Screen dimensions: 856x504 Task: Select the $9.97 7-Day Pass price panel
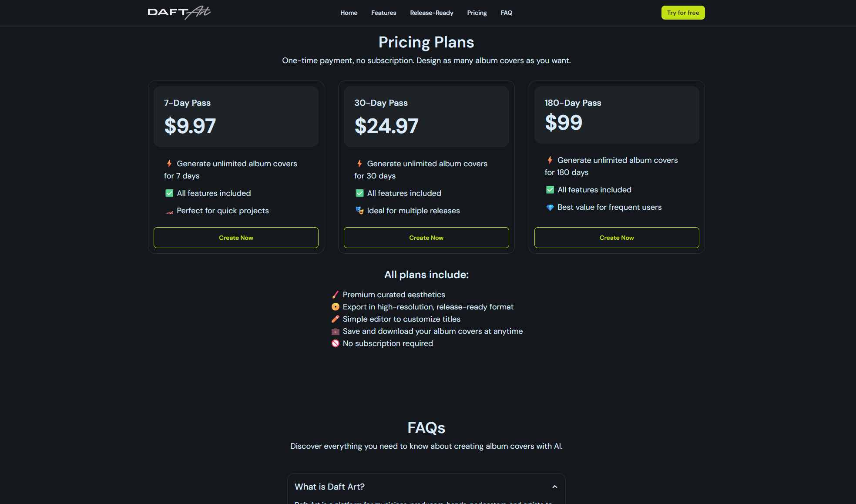(236, 116)
